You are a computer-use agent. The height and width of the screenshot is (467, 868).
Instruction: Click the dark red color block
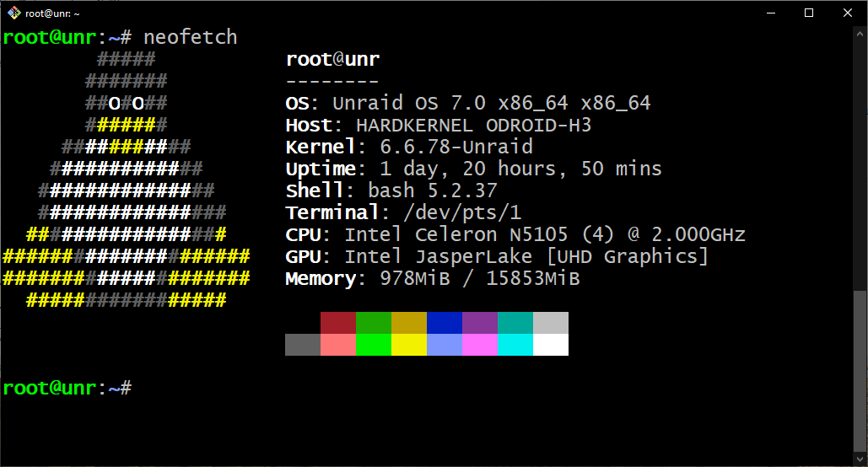338,323
